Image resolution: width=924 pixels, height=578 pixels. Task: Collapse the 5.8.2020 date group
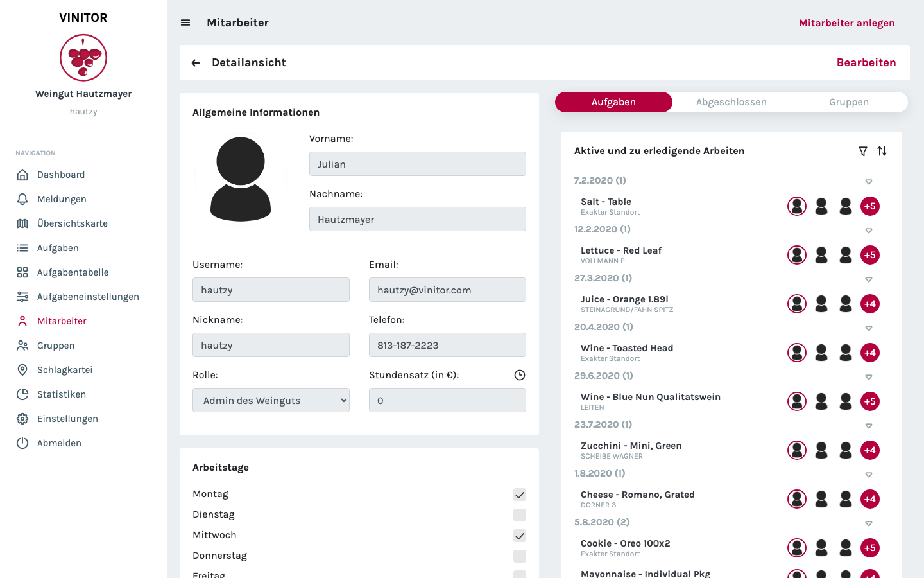click(869, 523)
